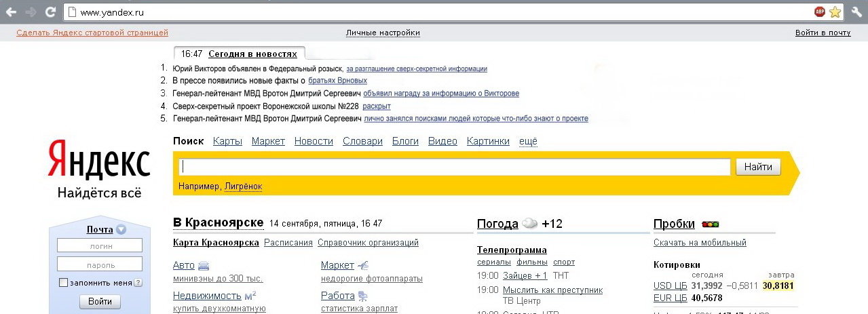868x314 pixels.
Task: Focus the Yandex search text field
Action: (455, 167)
